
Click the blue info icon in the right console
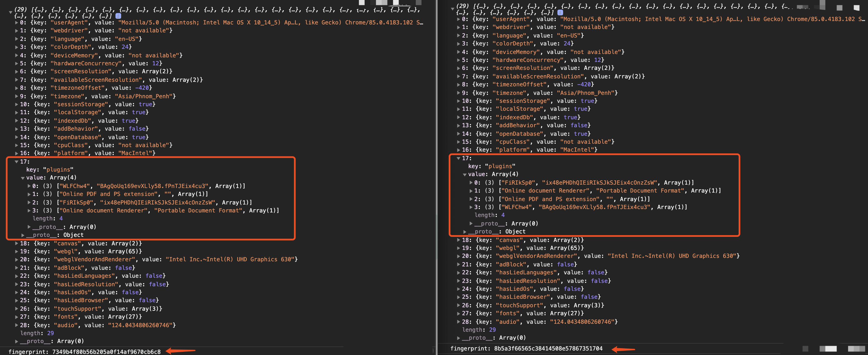(x=560, y=12)
